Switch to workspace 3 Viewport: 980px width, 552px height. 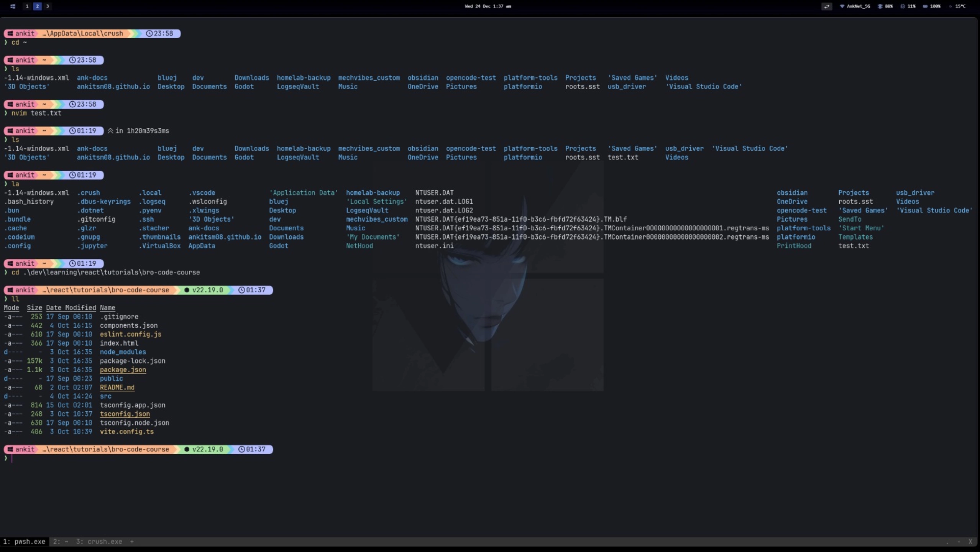coord(48,6)
